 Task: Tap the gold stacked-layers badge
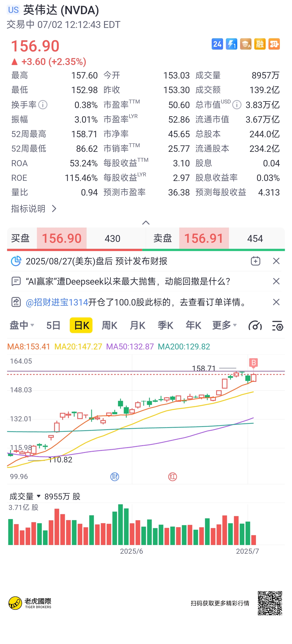pos(246,44)
